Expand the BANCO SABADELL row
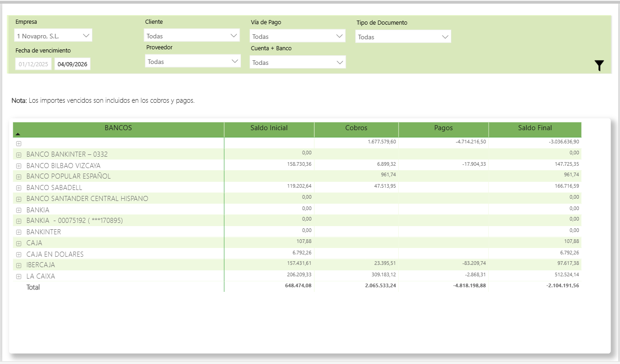The width and height of the screenshot is (620, 364). pyautogui.click(x=19, y=188)
